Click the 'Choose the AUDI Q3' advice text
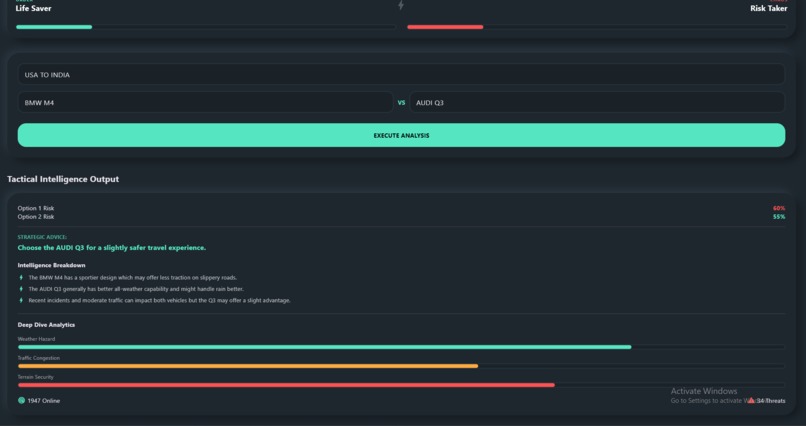806x426 pixels. [x=112, y=248]
